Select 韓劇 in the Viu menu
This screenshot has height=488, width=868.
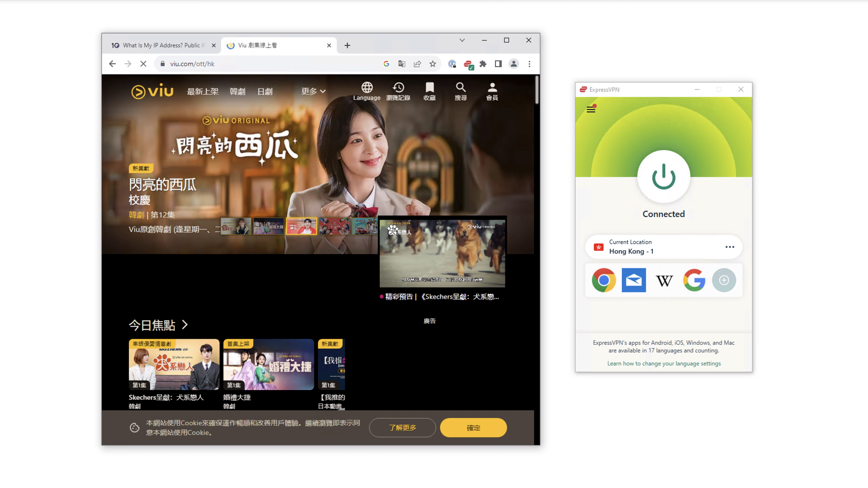point(238,91)
